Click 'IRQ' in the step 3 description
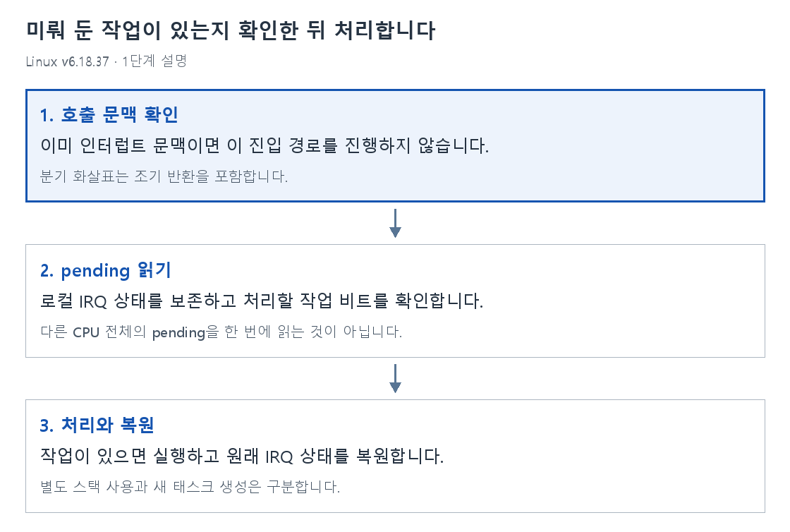The width and height of the screenshot is (790, 532). coord(279,457)
